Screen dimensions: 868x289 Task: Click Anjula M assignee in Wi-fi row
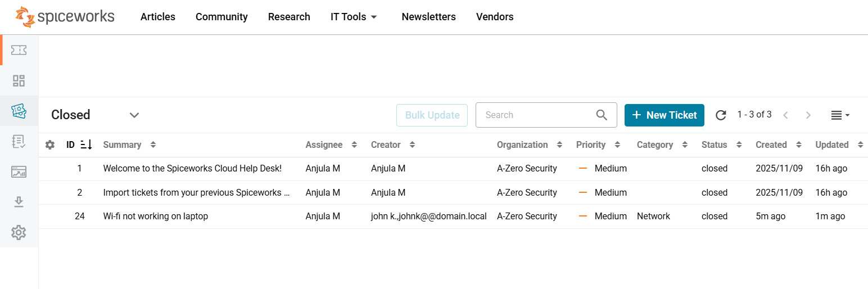pos(323,216)
